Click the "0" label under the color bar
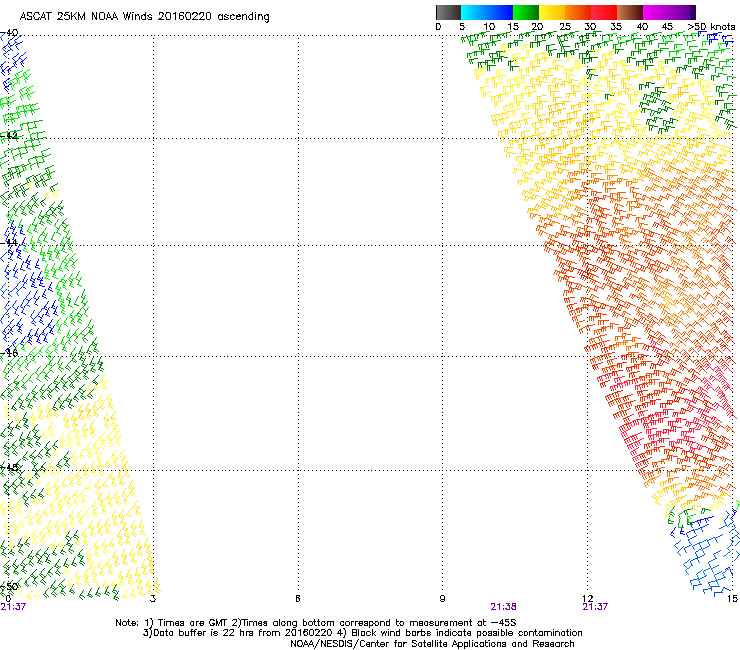 pyautogui.click(x=438, y=27)
